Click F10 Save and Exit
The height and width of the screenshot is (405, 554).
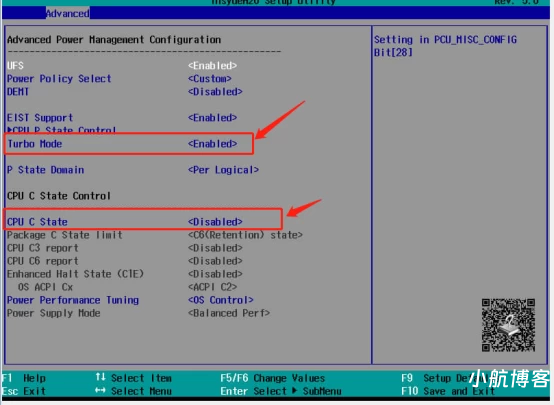(x=448, y=391)
